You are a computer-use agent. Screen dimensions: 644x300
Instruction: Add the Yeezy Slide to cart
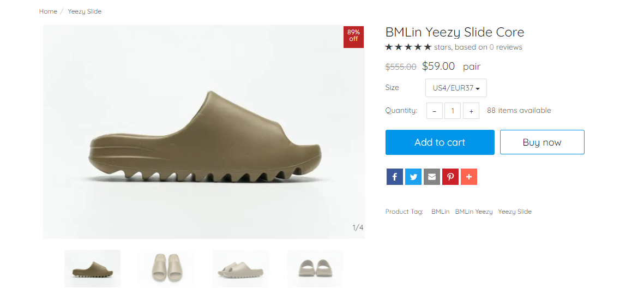pos(440,142)
